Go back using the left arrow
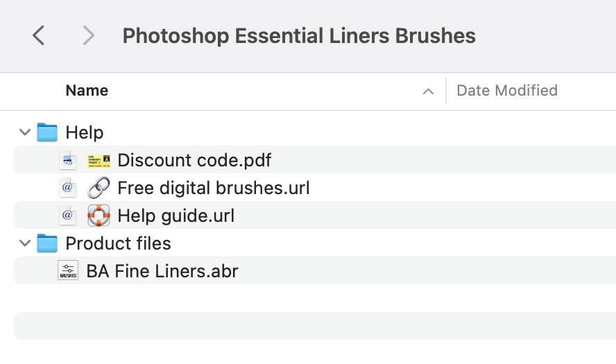 (39, 36)
